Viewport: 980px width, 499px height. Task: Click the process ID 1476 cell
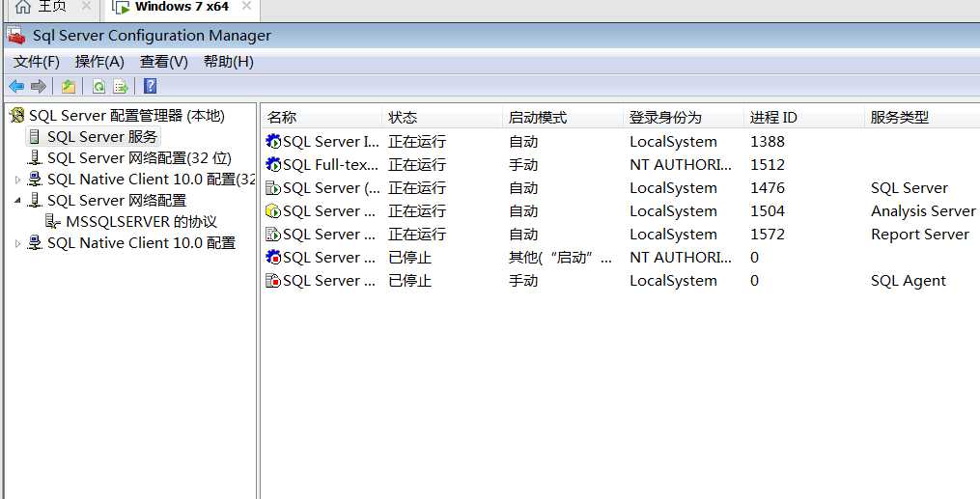768,188
